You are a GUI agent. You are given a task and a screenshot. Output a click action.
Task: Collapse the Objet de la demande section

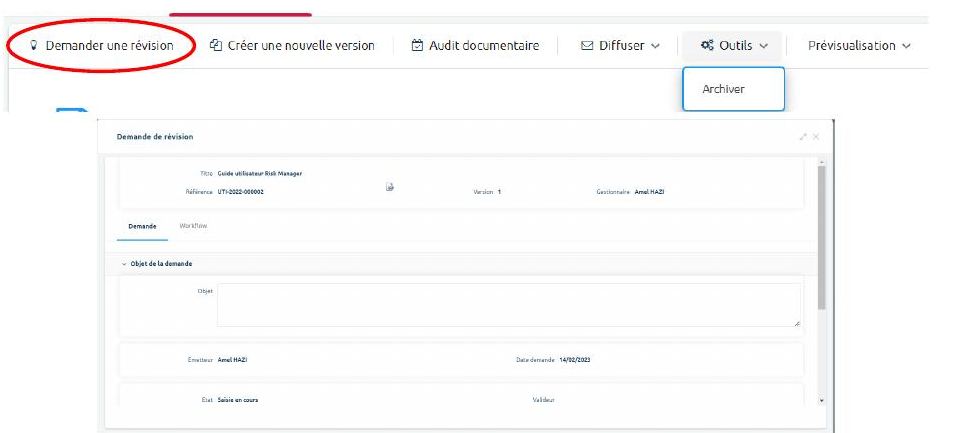123,264
